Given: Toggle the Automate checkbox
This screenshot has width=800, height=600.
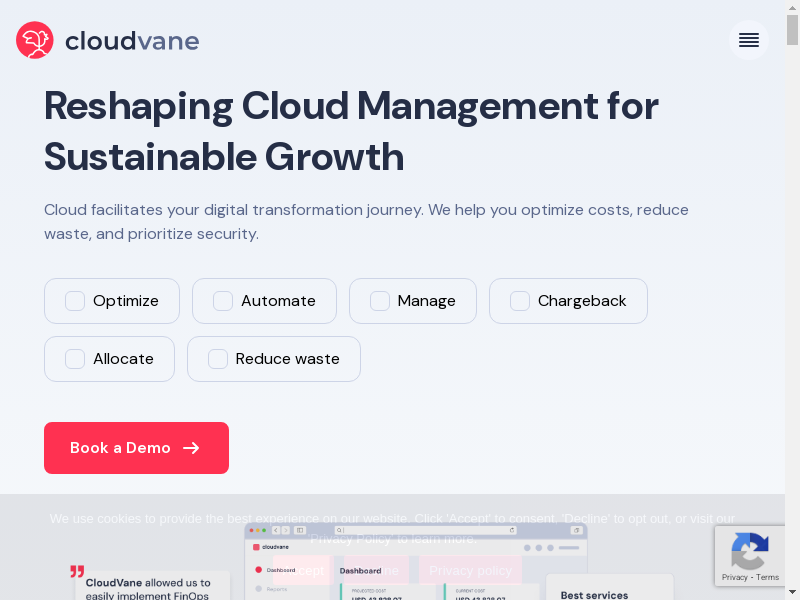Looking at the screenshot, I should pos(223,301).
